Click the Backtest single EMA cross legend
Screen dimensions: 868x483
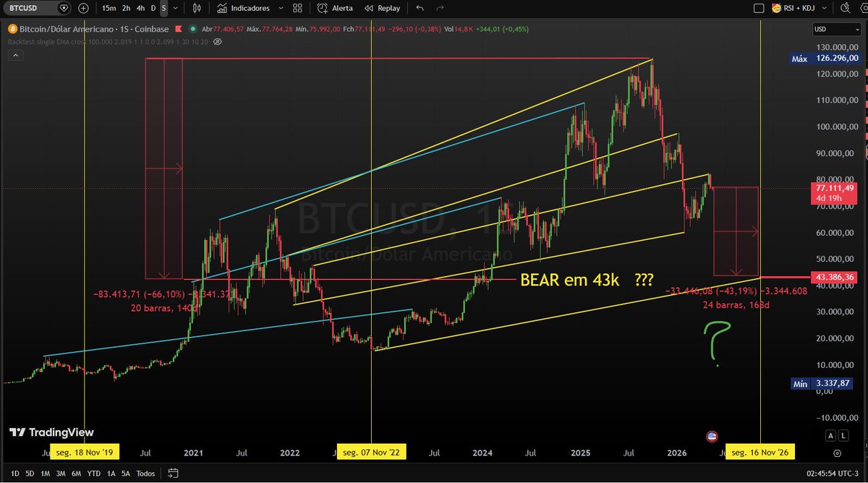tap(109, 41)
